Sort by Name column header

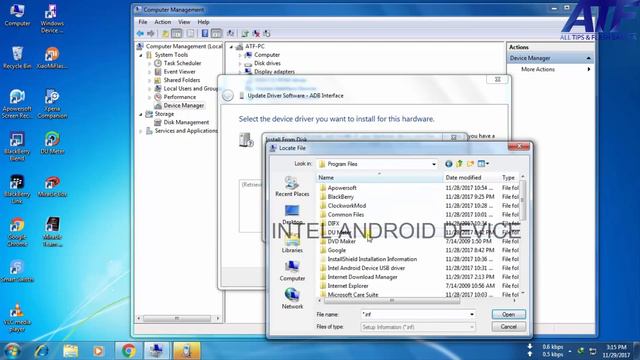380,178
